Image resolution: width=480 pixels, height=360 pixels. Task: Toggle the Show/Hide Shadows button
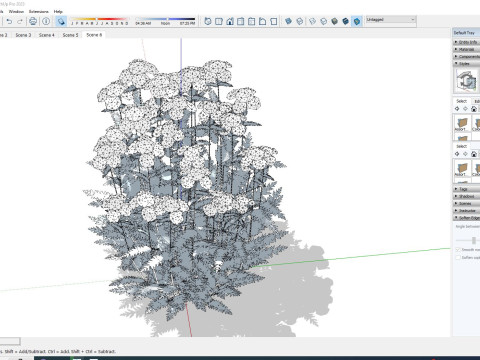pos(61,22)
